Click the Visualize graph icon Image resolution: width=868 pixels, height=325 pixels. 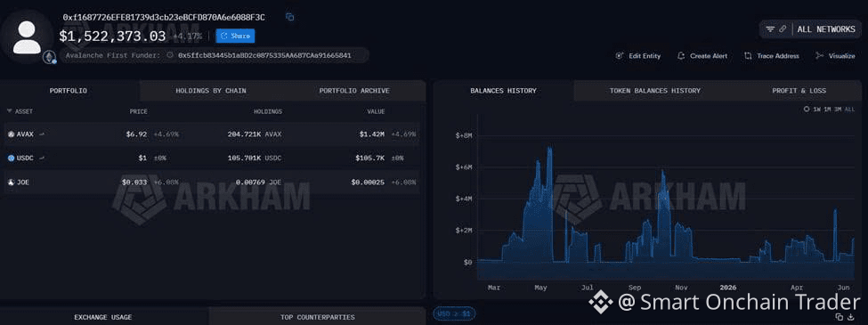tap(820, 56)
